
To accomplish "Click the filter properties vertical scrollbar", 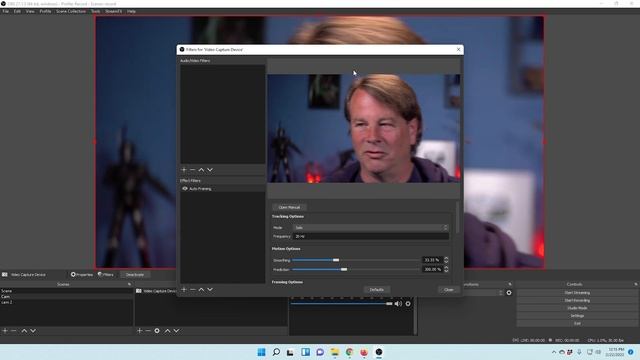I will click(457, 217).
